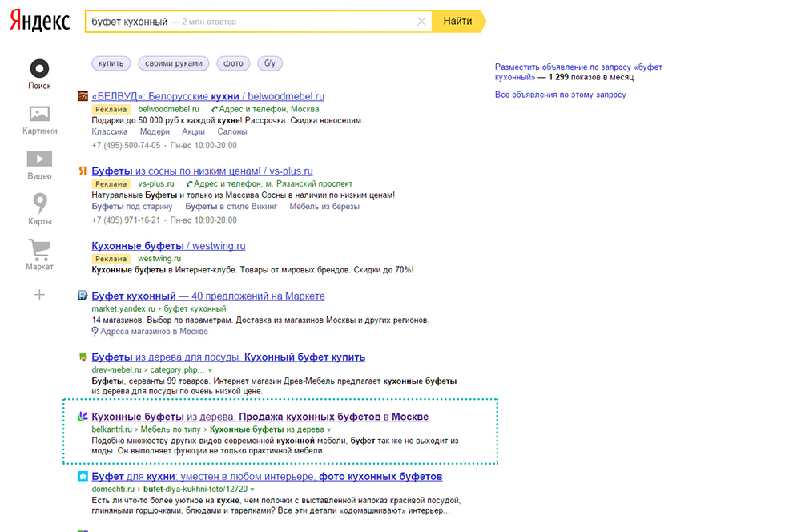The width and height of the screenshot is (801, 532).
Task: Click the westwing.ru green URL
Action: point(159,259)
